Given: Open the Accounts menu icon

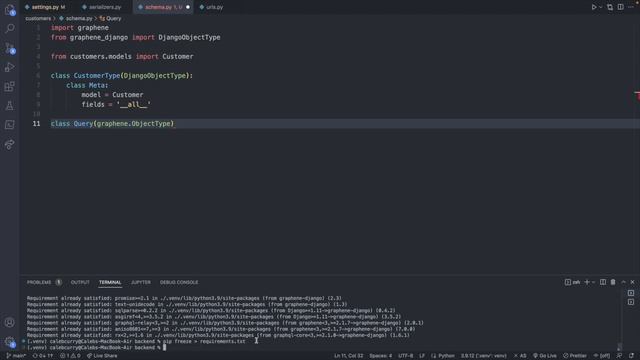Looking at the screenshot, I should [9, 322].
